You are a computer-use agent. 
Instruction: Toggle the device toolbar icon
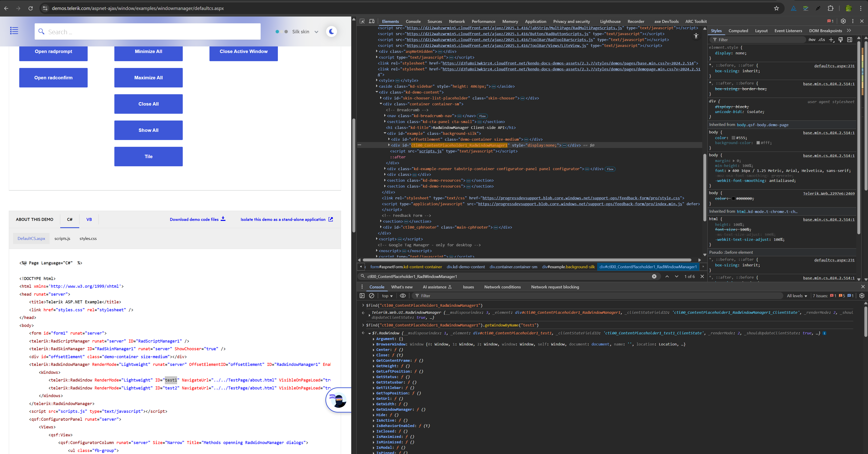tap(372, 21)
